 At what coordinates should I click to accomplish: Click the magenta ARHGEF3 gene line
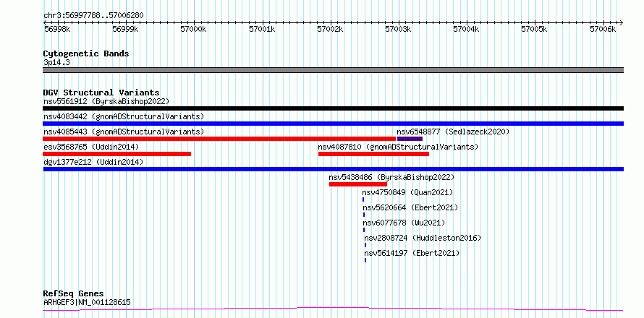(333, 309)
